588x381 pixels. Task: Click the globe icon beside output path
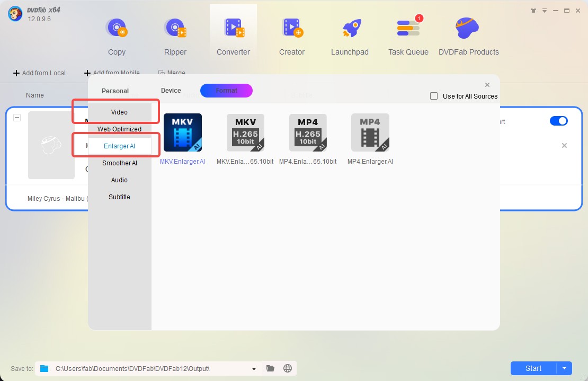click(x=288, y=368)
